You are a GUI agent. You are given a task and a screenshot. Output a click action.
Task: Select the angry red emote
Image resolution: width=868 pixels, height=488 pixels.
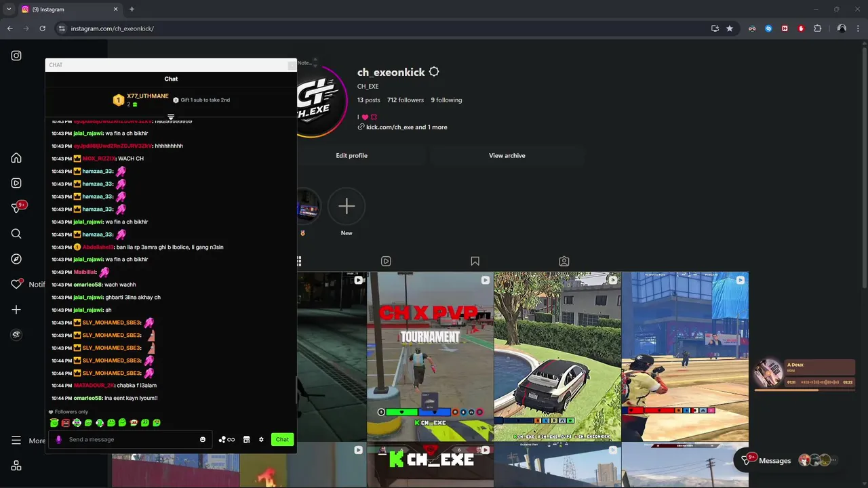(x=65, y=422)
